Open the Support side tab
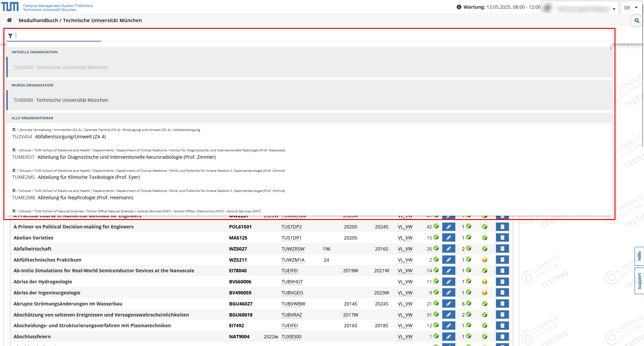The width and height of the screenshot is (644, 346). (639, 281)
